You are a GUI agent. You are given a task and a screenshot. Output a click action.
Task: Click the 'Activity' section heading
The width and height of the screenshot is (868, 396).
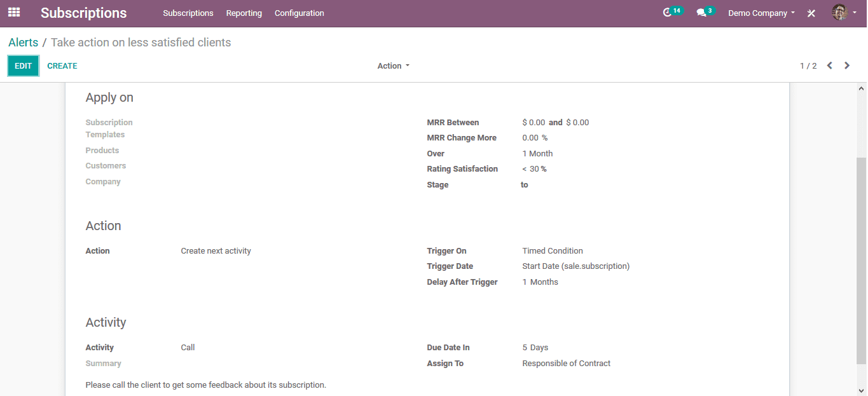pos(106,322)
